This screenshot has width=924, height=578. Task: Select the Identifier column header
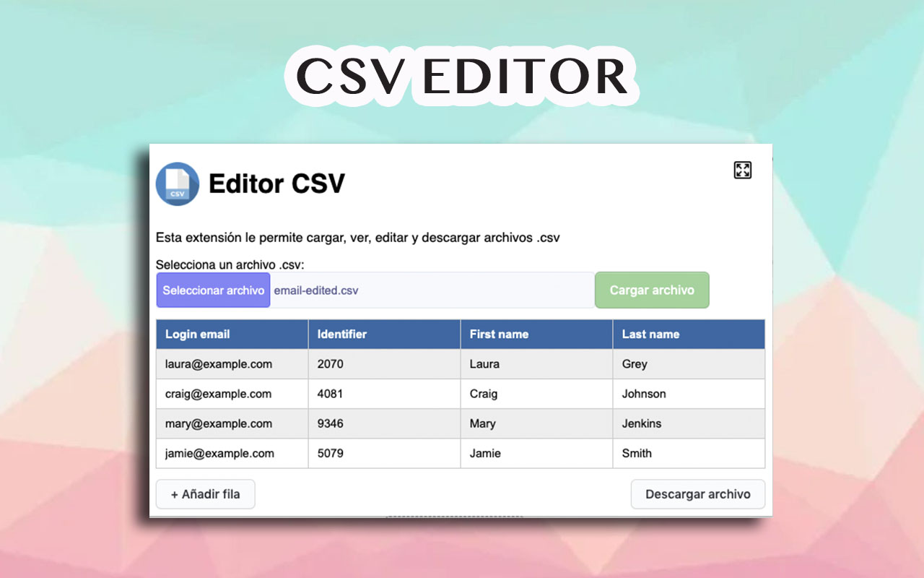pos(385,334)
